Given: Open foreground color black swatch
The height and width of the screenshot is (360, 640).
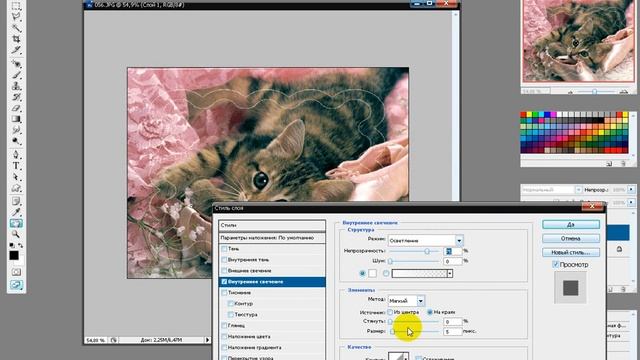Looking at the screenshot, I should [x=14, y=256].
